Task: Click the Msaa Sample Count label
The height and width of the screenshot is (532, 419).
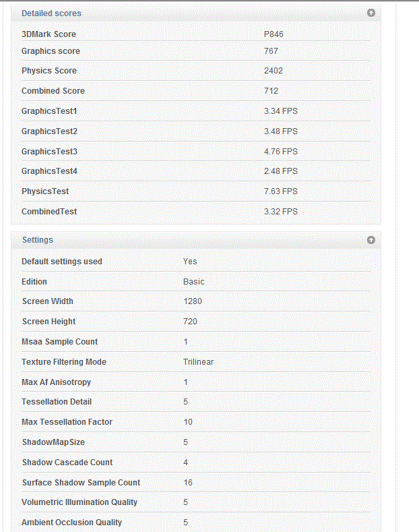Action: [x=59, y=342]
